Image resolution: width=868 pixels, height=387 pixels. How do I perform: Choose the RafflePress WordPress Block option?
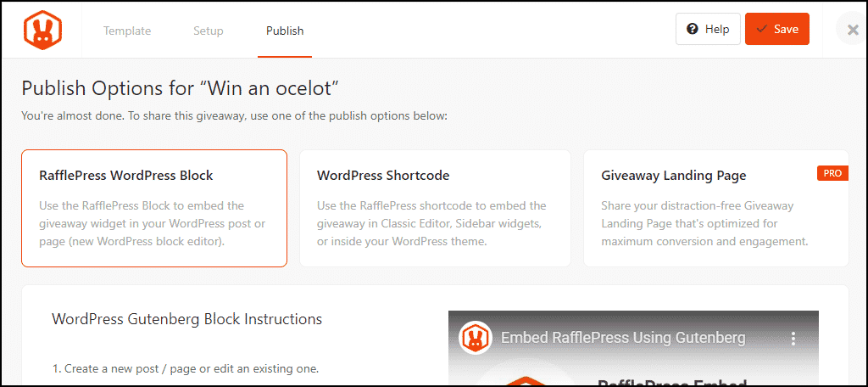pyautogui.click(x=154, y=209)
